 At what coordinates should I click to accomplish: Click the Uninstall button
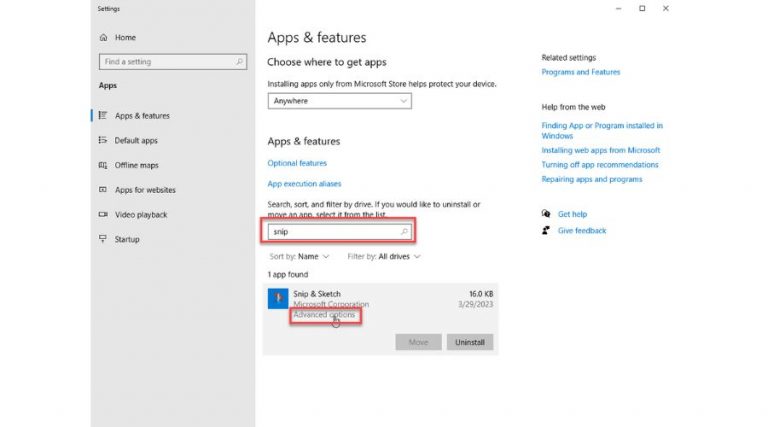[x=470, y=342]
